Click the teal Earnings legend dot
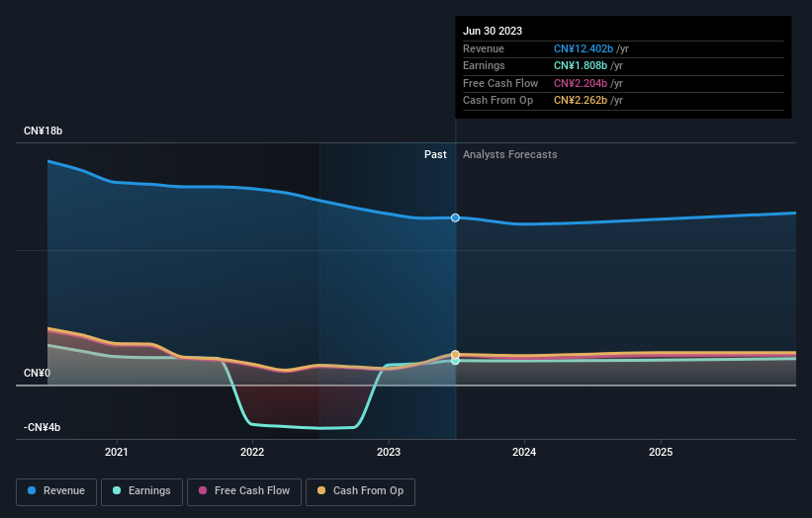This screenshot has width=812, height=518. [117, 490]
